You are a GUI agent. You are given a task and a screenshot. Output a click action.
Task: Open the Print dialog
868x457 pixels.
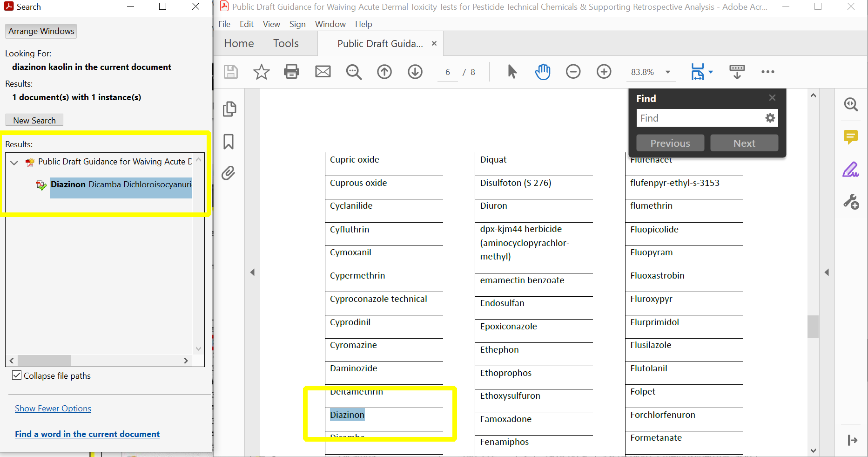291,72
